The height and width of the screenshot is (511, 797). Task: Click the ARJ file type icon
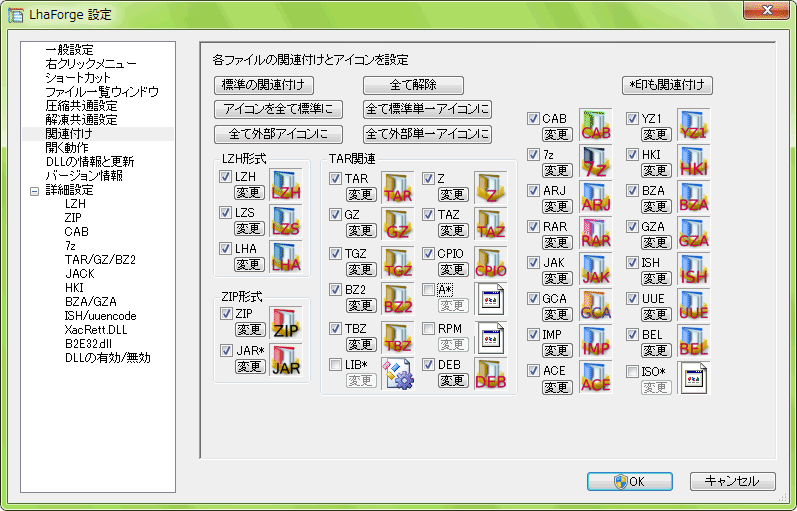596,197
